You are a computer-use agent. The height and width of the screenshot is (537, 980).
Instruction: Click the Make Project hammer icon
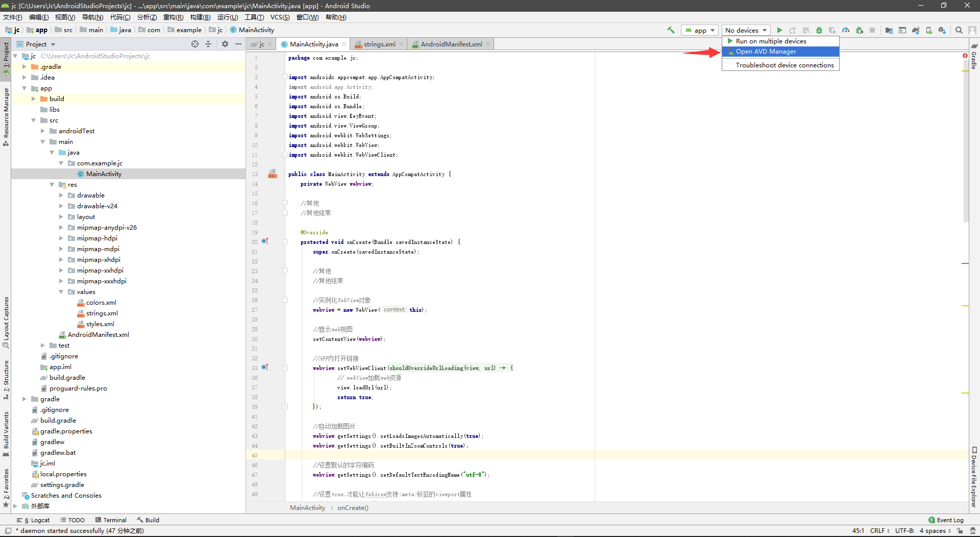[671, 30]
